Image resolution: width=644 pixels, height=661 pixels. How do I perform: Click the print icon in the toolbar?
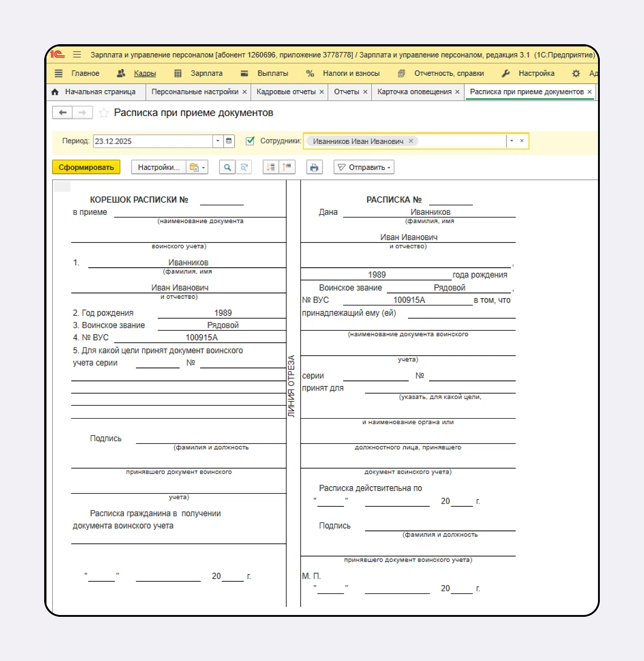click(314, 167)
